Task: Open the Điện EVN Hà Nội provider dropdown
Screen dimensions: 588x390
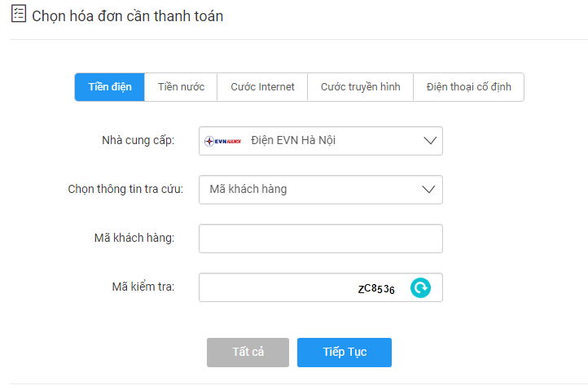Action: tap(321, 141)
